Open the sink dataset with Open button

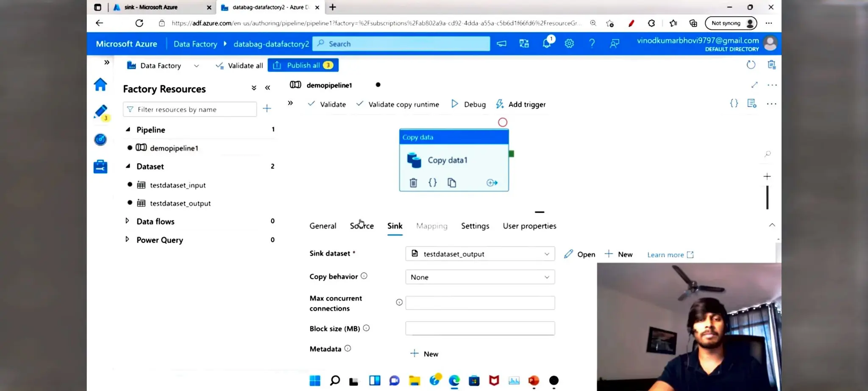580,254
